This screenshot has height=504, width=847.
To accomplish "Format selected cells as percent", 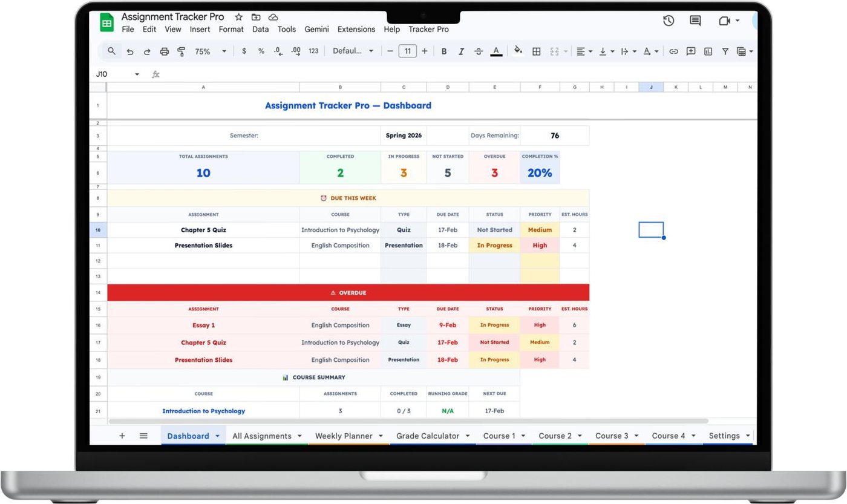I will point(261,51).
